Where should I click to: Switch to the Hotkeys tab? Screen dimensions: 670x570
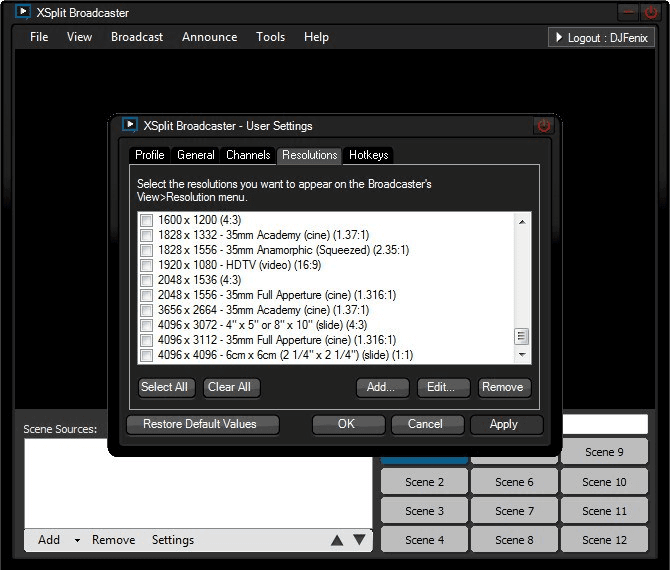click(x=368, y=155)
